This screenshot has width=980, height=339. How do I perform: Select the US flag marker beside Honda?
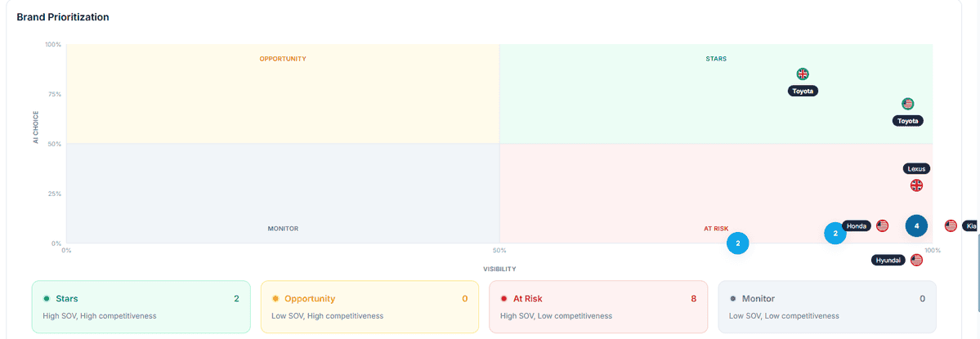pyautogui.click(x=882, y=225)
